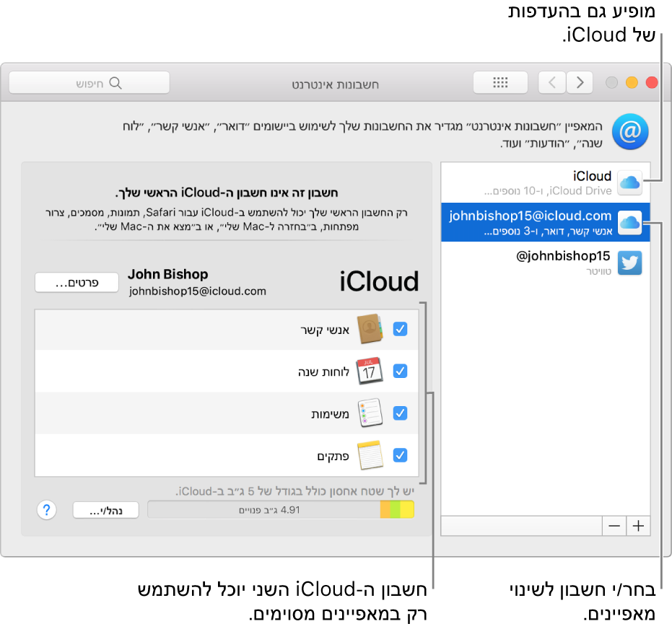Click the 4.91 ג״ב פנויים free space label
The width and height of the screenshot is (672, 629).
point(269,510)
